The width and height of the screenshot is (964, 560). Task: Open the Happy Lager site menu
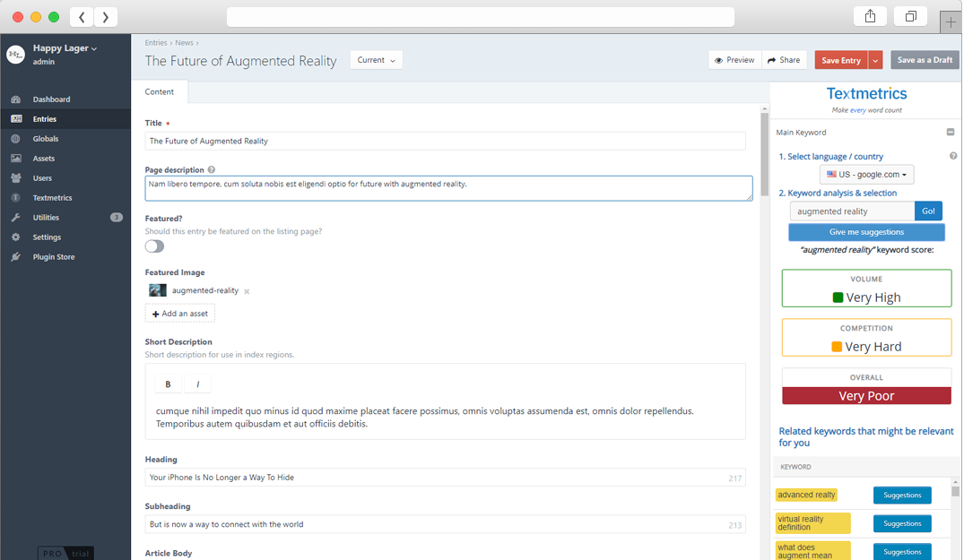point(65,48)
